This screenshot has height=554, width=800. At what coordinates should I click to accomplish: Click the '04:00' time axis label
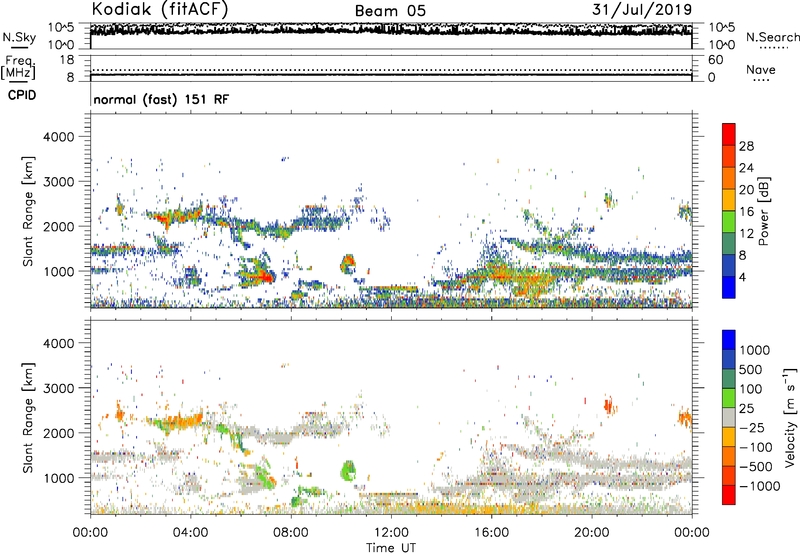coord(190,533)
